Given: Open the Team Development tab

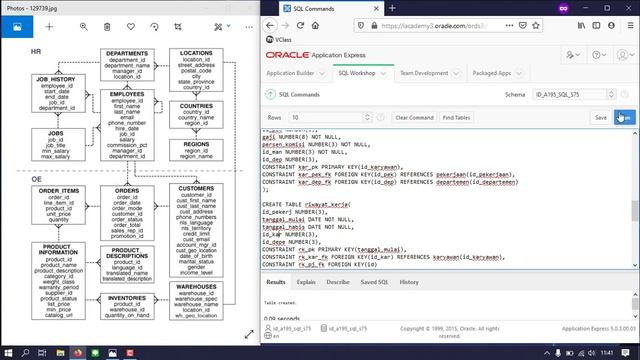Looking at the screenshot, I should pos(424,73).
